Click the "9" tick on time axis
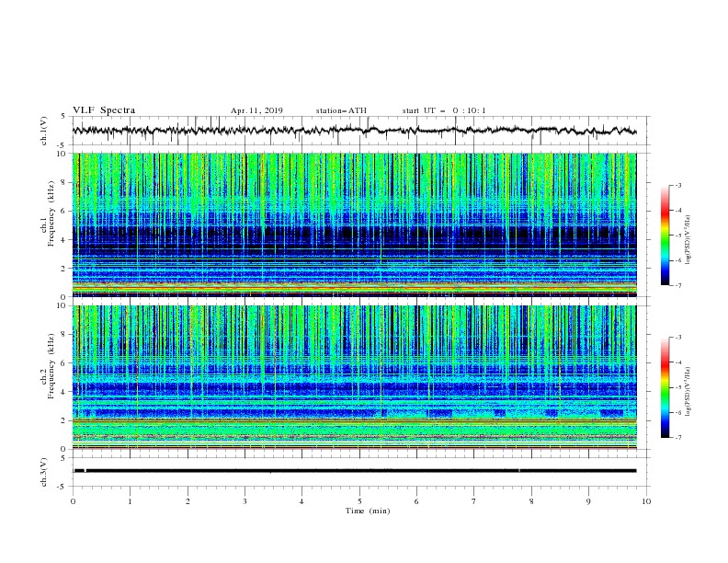728x563 pixels. click(588, 501)
